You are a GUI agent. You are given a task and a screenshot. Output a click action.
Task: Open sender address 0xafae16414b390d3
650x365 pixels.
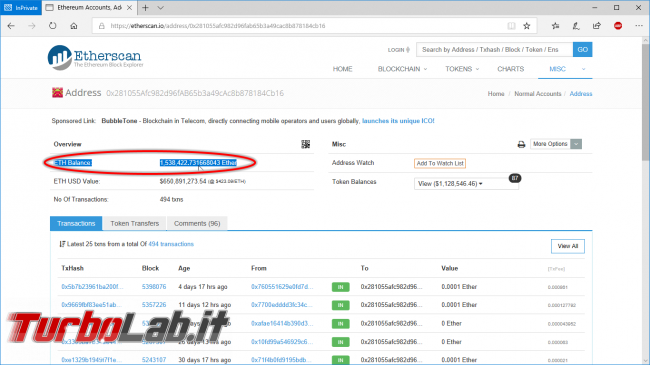281,323
